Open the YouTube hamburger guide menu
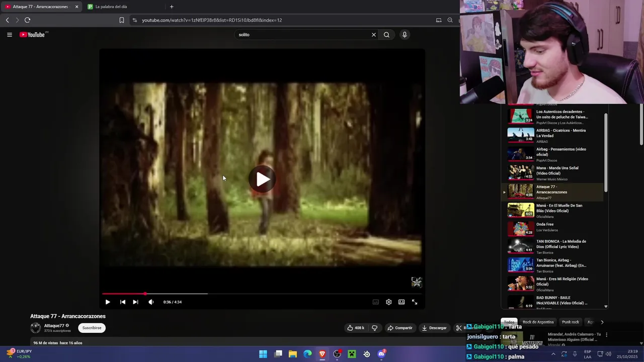The width and height of the screenshot is (644, 362). pyautogui.click(x=9, y=35)
